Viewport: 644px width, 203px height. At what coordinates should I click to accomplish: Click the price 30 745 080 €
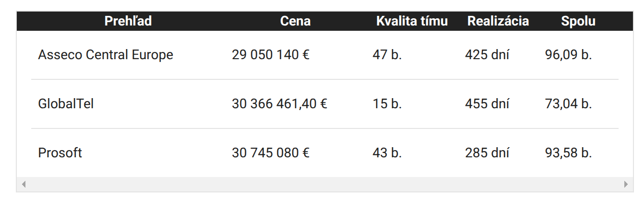[271, 153]
